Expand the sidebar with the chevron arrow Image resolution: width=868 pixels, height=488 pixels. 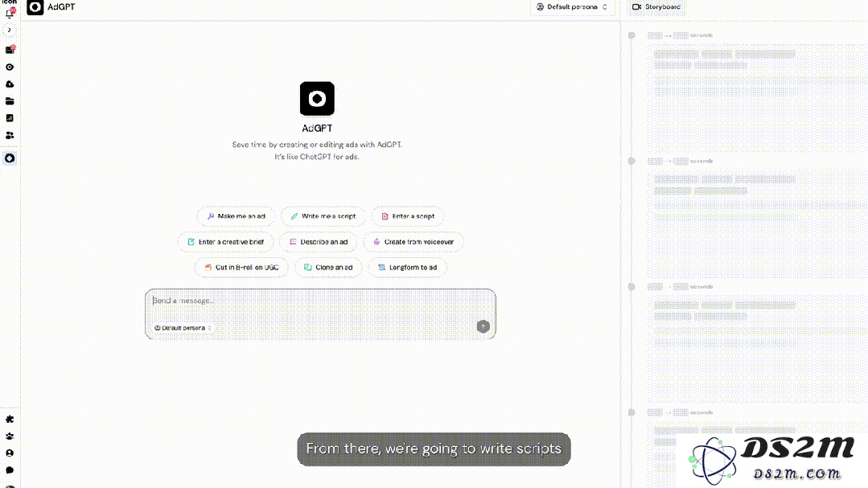pyautogui.click(x=10, y=30)
